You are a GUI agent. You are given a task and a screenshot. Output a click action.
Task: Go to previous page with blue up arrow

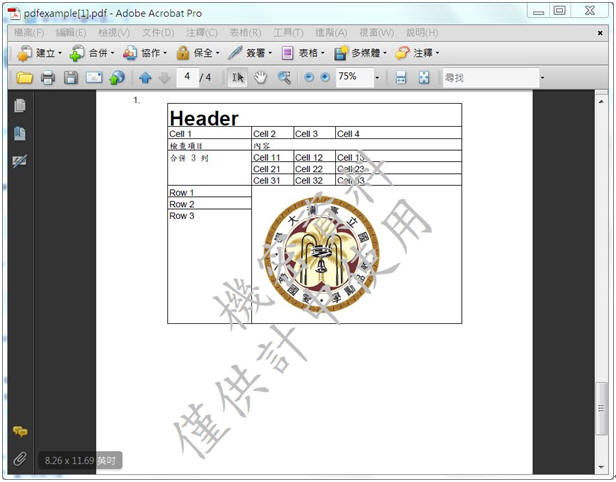[x=145, y=78]
